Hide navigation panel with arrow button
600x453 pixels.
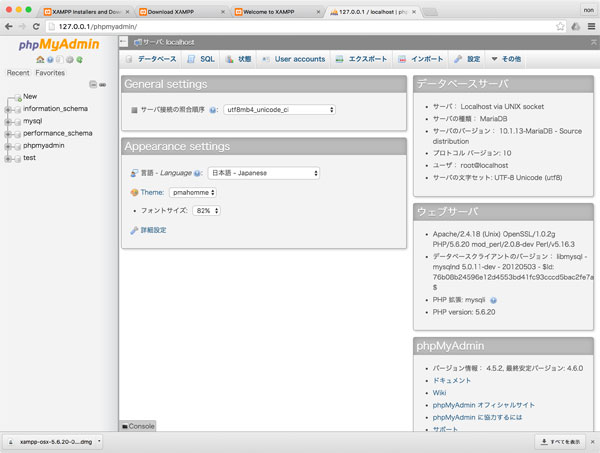pos(123,41)
